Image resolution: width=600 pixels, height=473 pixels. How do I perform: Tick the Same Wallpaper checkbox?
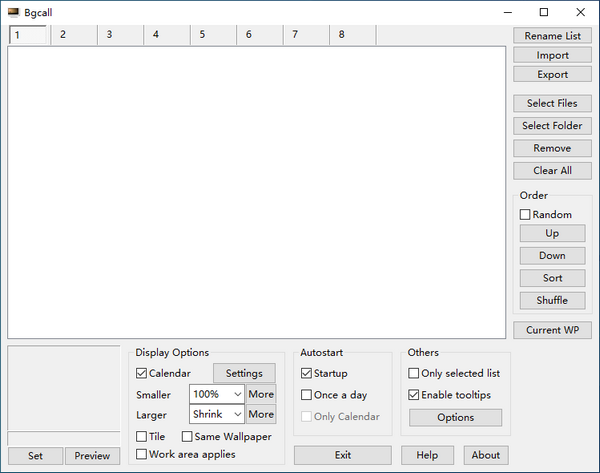187,436
